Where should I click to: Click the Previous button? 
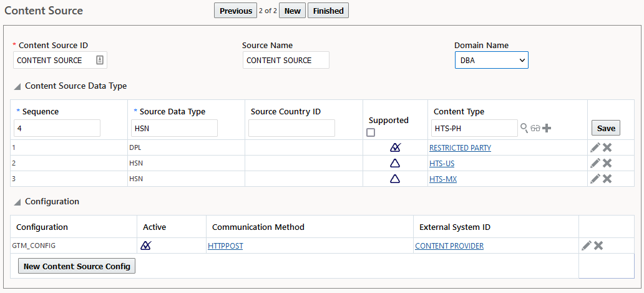235,11
